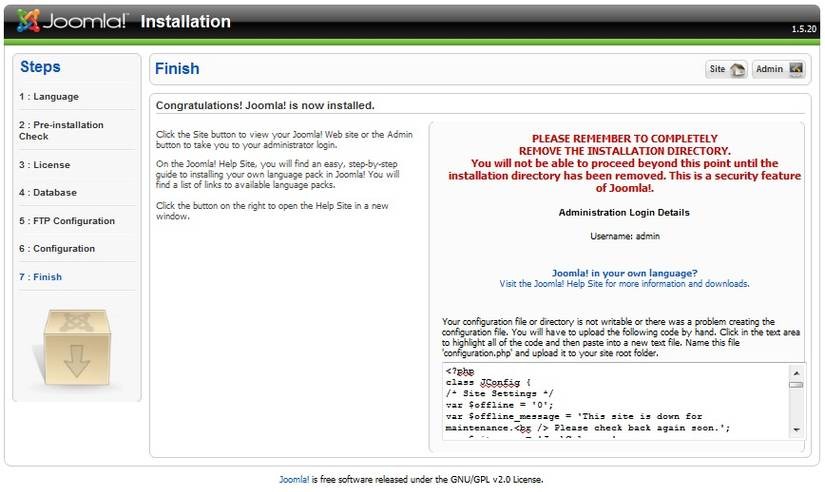Select step 1 : Language
Image resolution: width=825 pixels, height=492 pixels.
pos(49,97)
